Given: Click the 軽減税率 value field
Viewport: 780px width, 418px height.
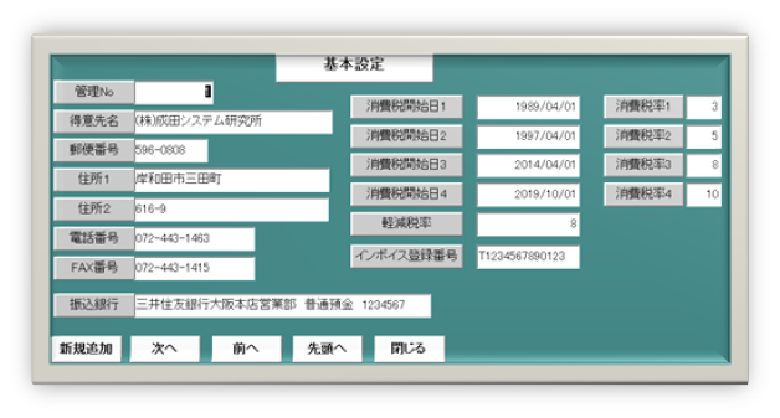Looking at the screenshot, I should pos(528,225).
